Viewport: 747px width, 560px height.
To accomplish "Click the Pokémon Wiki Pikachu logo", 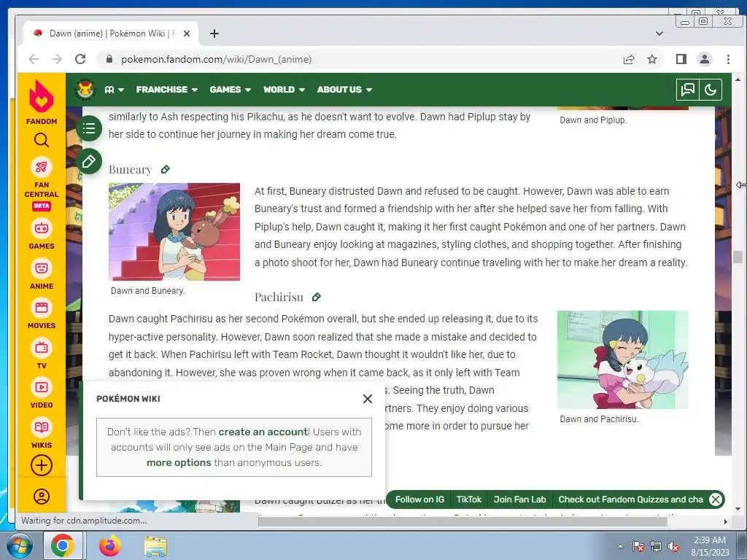I will coord(85,89).
